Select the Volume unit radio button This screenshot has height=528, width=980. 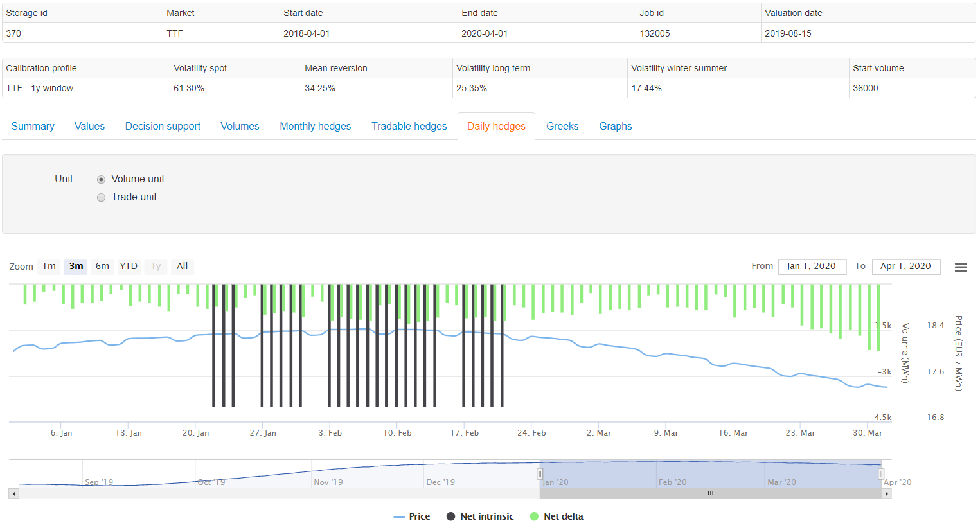[x=101, y=179]
